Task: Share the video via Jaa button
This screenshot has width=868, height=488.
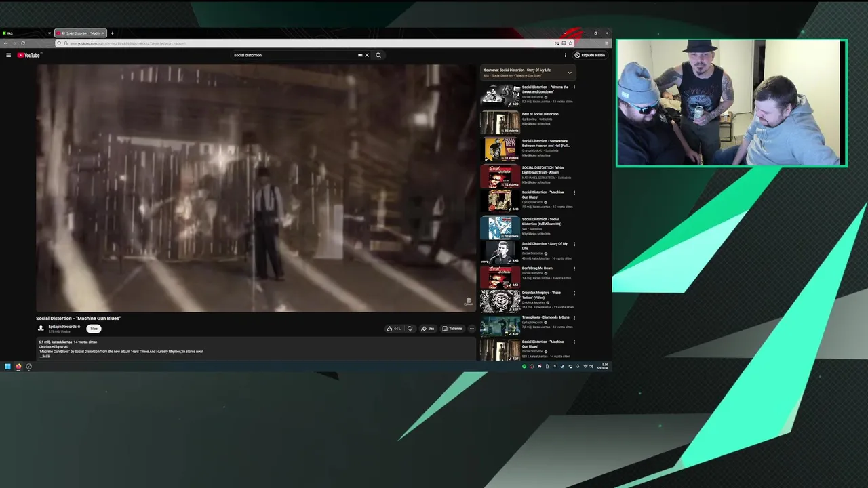Action: tap(427, 329)
